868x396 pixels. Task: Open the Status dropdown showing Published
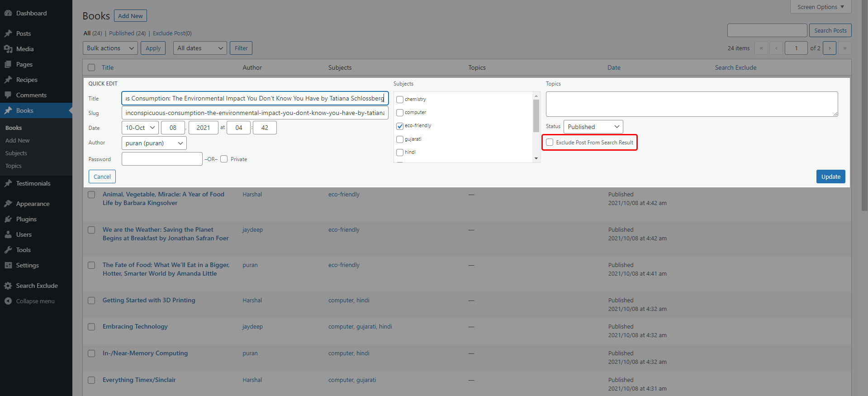click(593, 127)
